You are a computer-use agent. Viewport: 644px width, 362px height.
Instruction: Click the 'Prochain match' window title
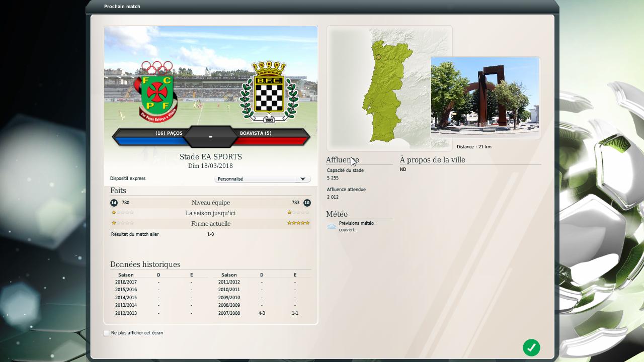pos(122,7)
